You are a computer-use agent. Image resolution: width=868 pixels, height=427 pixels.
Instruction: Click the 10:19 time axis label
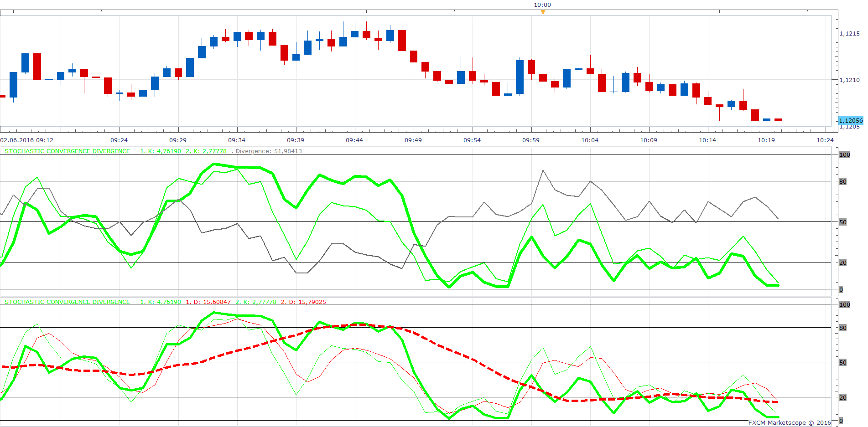766,140
